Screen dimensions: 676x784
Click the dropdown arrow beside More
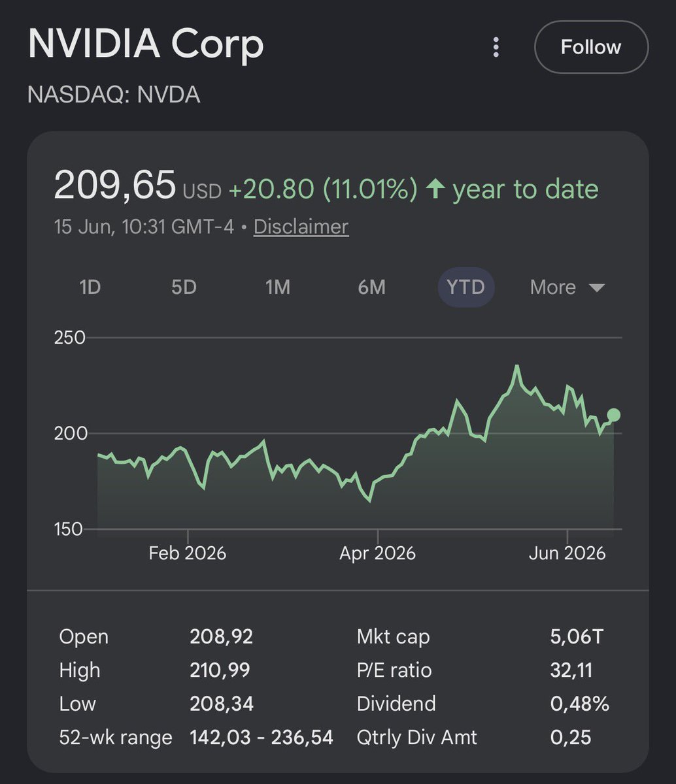[x=596, y=288]
